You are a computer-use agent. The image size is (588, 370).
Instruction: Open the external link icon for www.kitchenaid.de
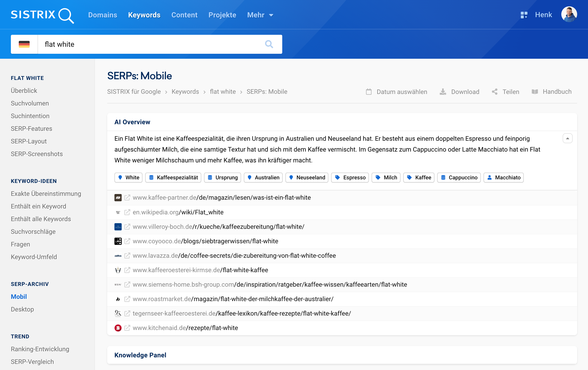click(127, 328)
